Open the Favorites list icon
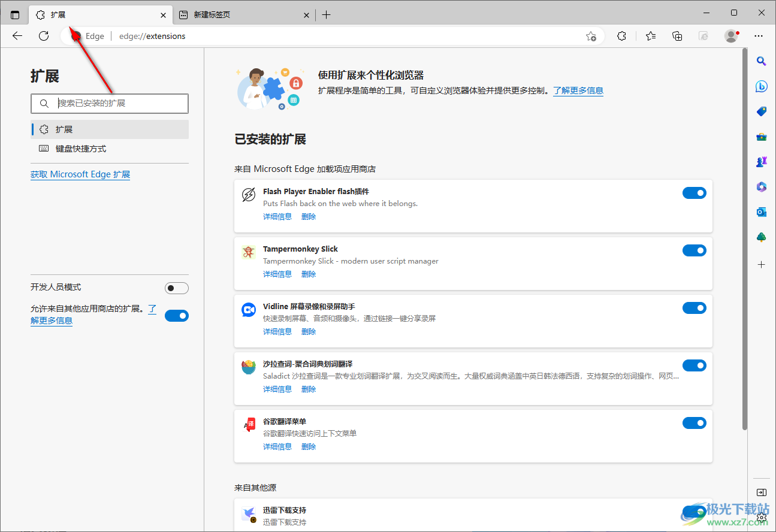Screen dimensions: 776x532 (651, 36)
